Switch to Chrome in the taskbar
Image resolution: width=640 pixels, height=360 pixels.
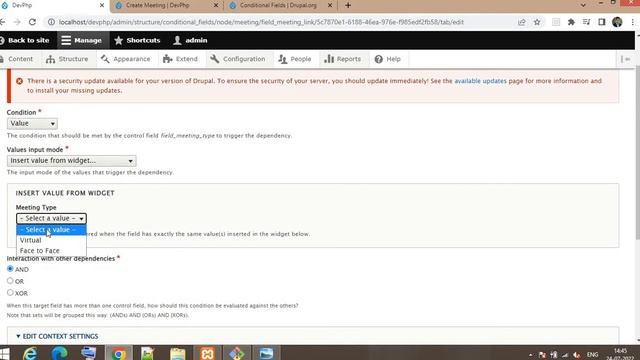119,353
